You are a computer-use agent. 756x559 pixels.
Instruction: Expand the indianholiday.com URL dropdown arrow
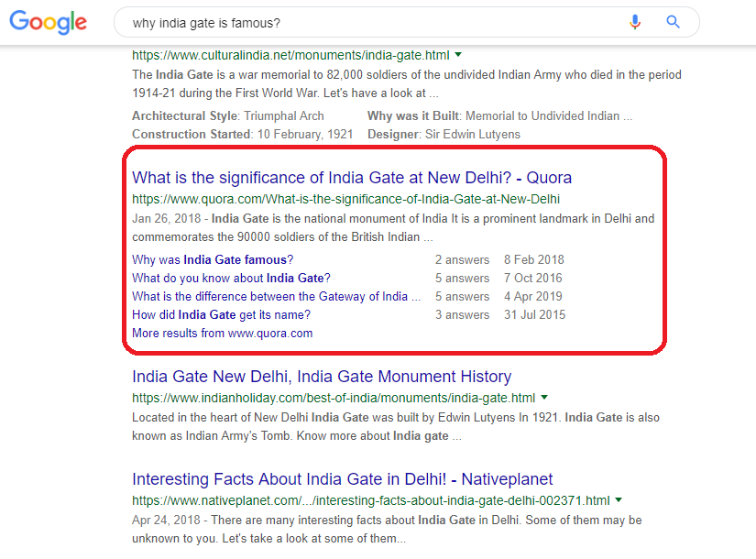click(544, 398)
